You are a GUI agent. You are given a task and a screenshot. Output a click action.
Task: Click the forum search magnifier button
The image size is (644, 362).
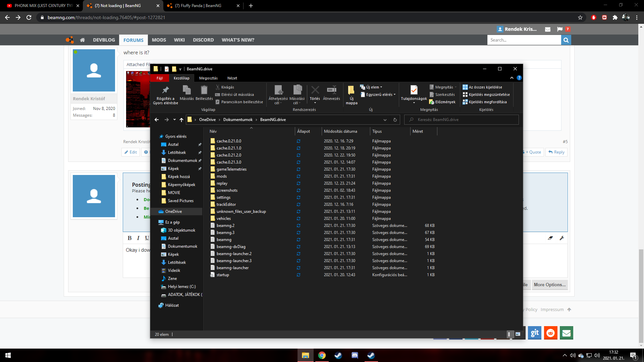566,40
